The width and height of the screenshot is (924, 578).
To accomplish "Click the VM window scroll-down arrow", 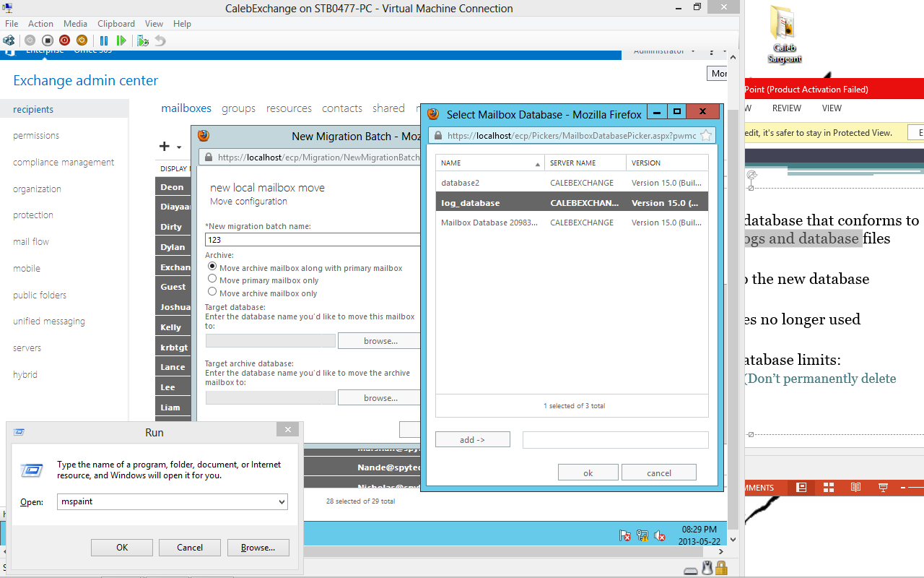I will click(733, 540).
